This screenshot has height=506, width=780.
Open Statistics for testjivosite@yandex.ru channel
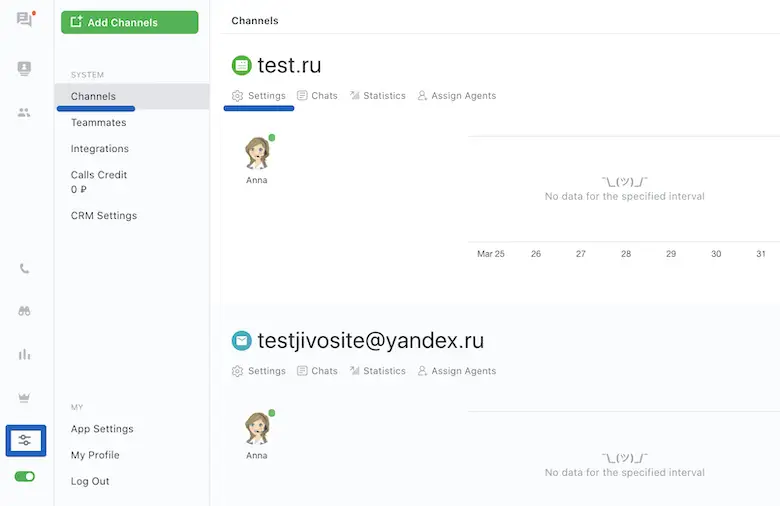click(377, 371)
